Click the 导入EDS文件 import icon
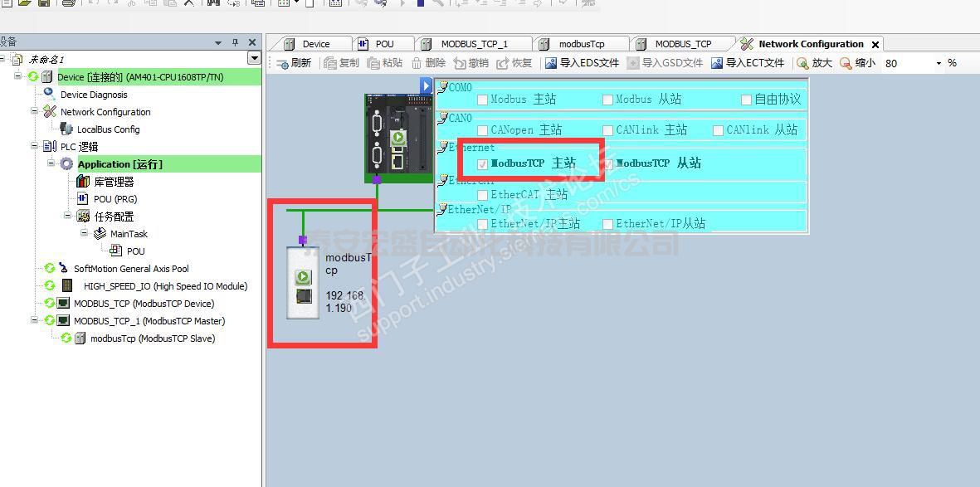 (551, 63)
